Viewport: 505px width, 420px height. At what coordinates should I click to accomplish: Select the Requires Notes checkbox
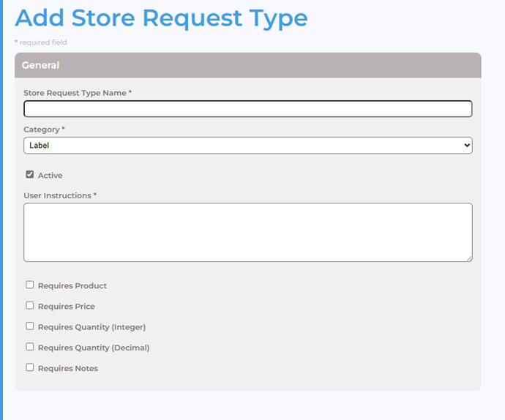pos(30,367)
